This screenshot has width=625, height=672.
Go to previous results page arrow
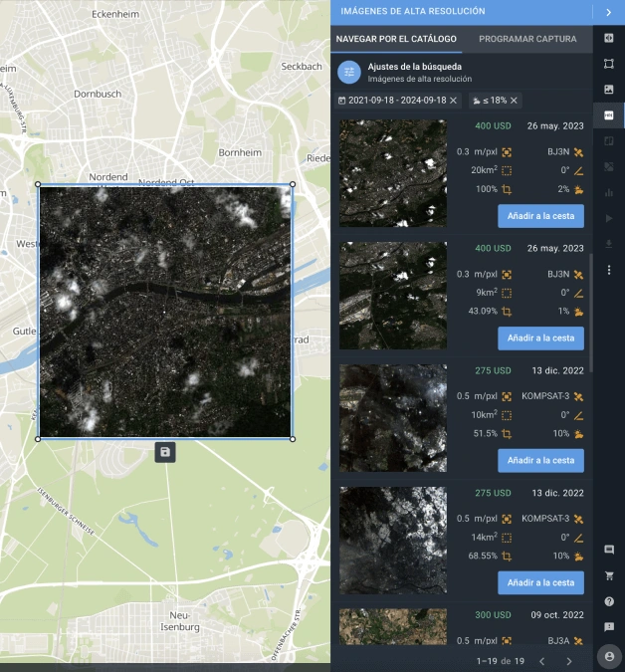click(x=541, y=661)
